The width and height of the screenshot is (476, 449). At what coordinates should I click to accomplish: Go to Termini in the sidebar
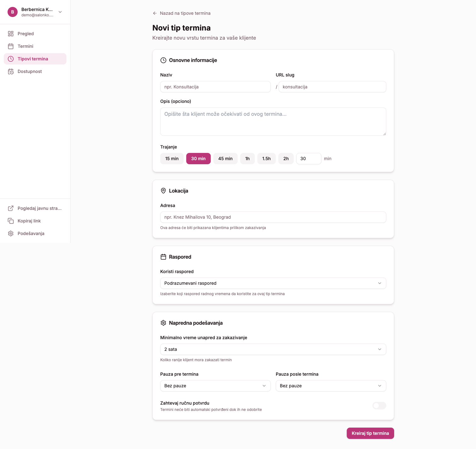25,46
